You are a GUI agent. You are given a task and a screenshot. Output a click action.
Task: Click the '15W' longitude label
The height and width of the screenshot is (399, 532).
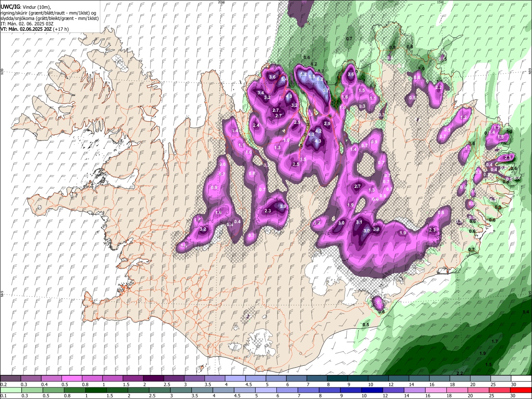pyautogui.click(x=440, y=2)
